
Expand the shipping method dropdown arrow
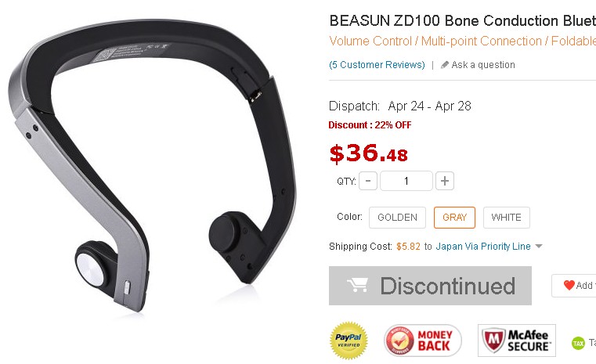[x=539, y=247]
